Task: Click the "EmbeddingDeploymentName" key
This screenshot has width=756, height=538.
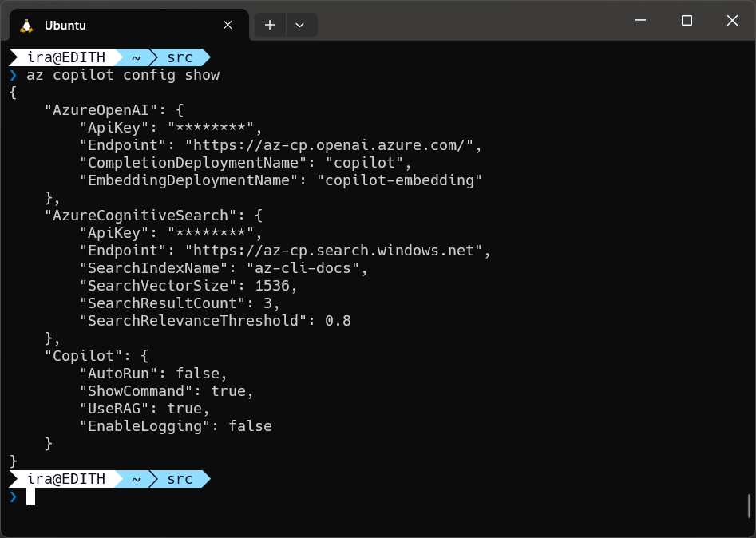Action: 189,180
